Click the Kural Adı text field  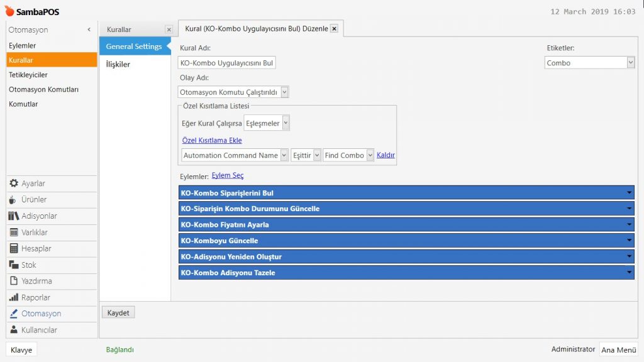tap(227, 63)
